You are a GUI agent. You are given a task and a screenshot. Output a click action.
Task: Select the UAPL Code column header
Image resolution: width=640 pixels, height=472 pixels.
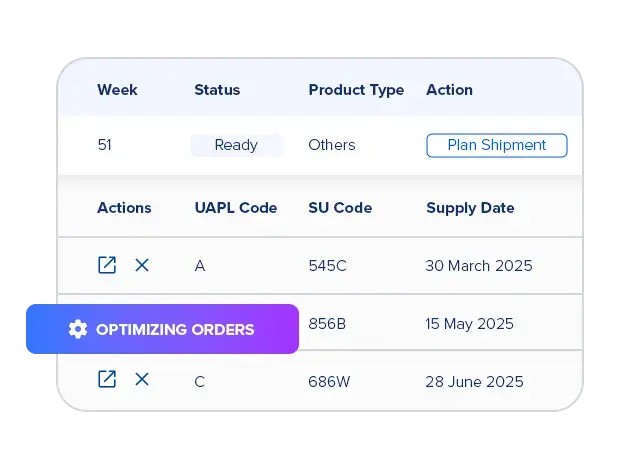[235, 208]
